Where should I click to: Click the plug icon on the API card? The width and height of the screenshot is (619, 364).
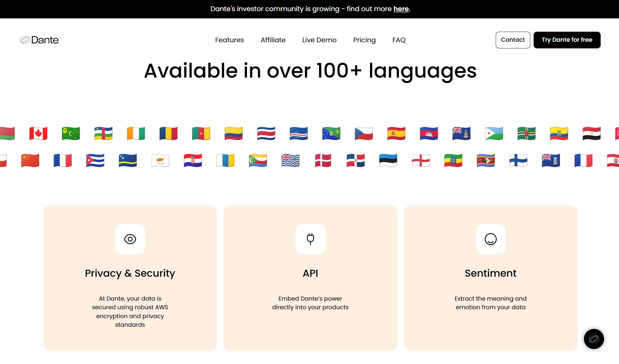click(x=310, y=239)
